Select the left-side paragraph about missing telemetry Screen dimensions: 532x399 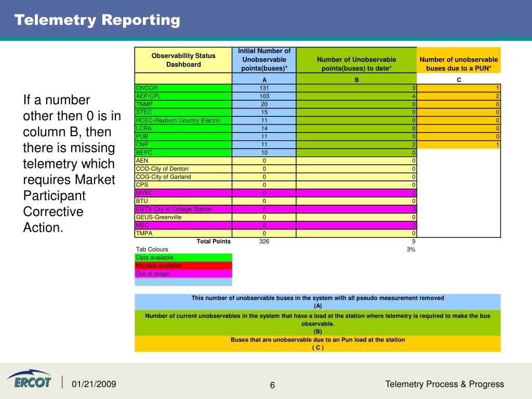72,164
